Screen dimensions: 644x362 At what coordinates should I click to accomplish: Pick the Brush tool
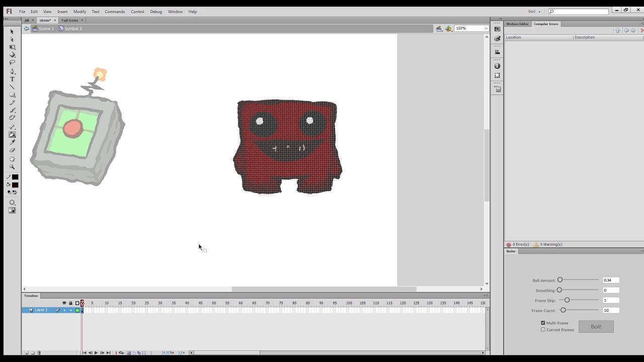pos(12,110)
